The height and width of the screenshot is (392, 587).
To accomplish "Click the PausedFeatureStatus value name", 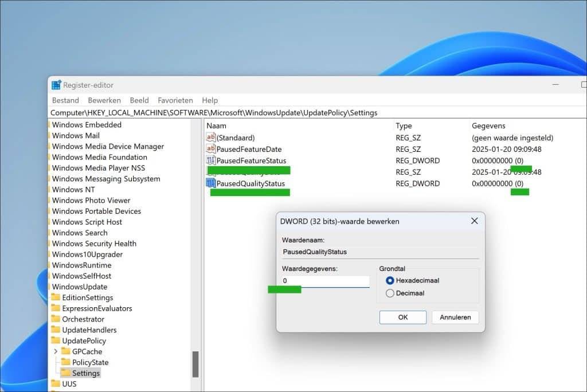I will 251,160.
